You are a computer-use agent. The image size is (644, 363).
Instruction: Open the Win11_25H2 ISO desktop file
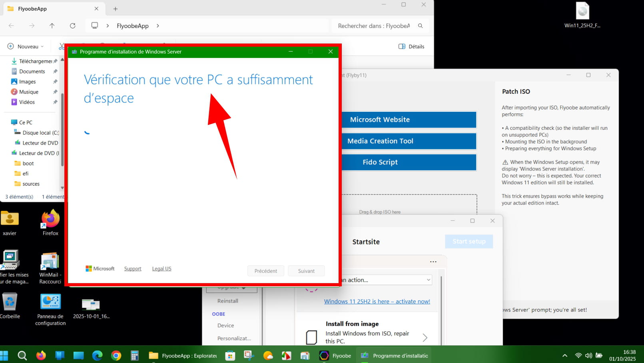pos(582,15)
